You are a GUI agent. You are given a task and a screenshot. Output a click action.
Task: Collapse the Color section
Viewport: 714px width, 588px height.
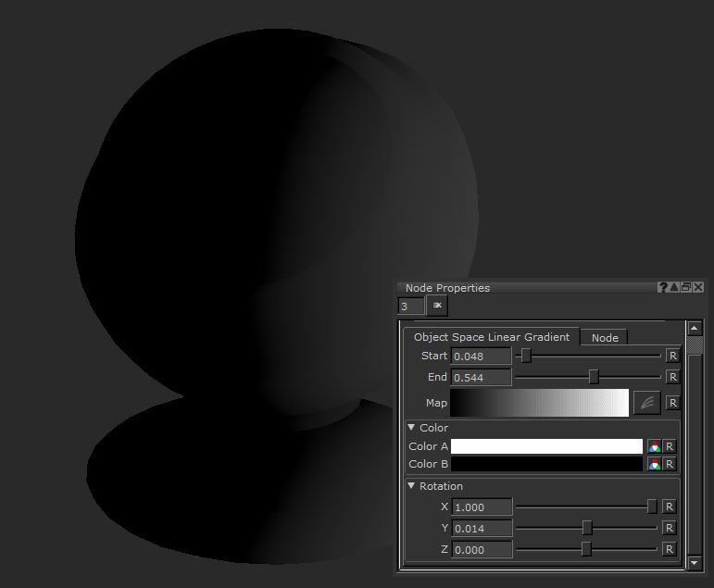pyautogui.click(x=412, y=428)
